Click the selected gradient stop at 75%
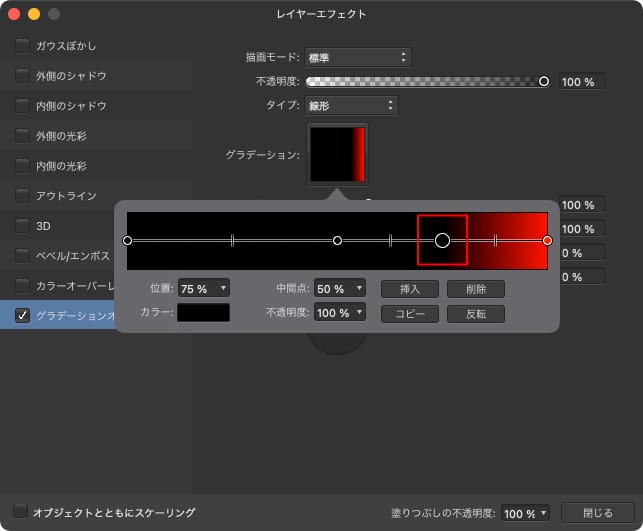Screen dimensions: 643x531 click(442, 241)
